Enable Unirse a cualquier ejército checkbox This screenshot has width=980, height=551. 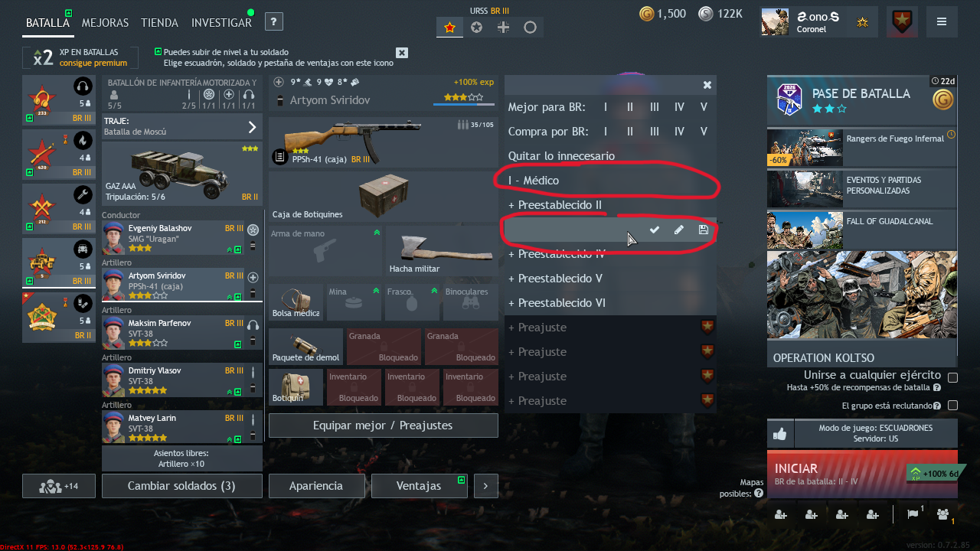953,377
